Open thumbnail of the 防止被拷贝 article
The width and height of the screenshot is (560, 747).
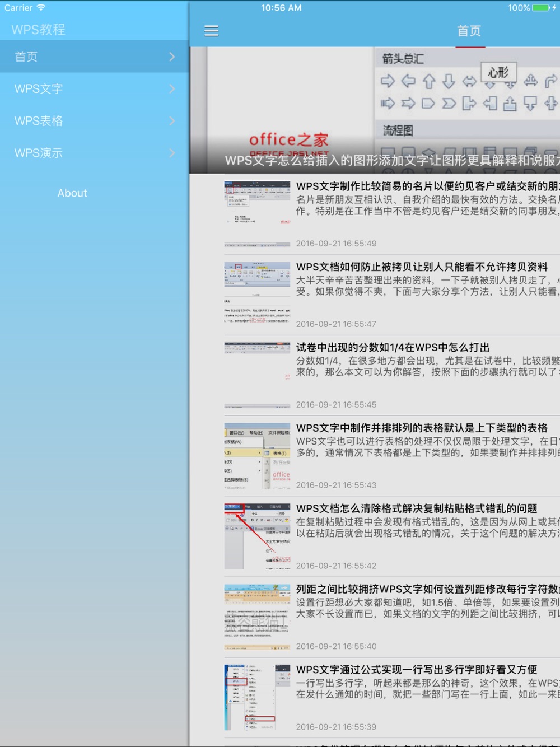coord(257,295)
